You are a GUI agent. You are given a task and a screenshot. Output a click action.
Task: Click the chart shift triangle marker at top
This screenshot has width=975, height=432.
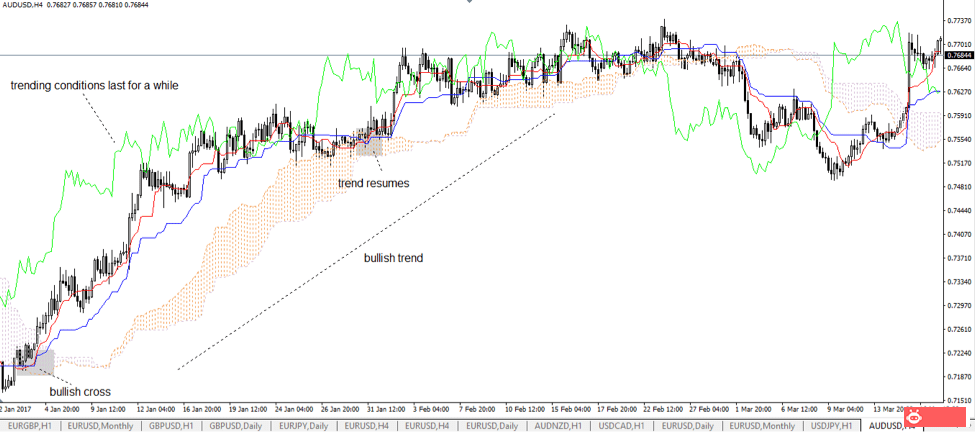click(470, 2)
